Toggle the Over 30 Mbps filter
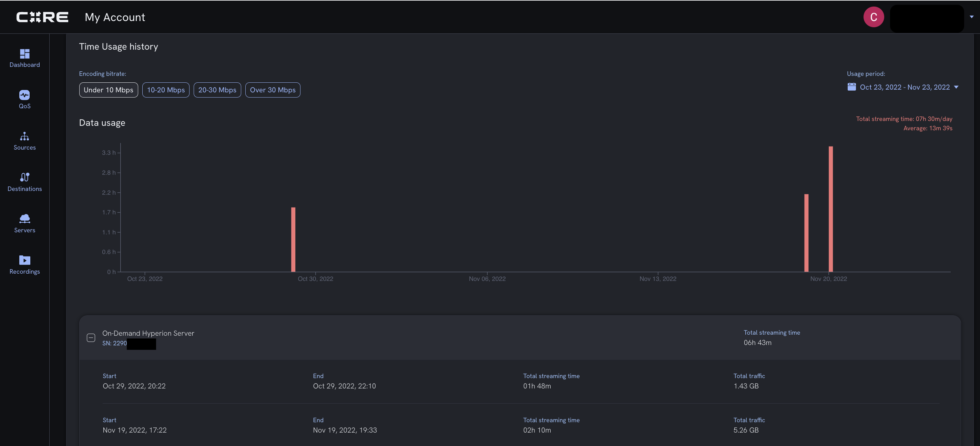The width and height of the screenshot is (980, 446). coord(273,90)
